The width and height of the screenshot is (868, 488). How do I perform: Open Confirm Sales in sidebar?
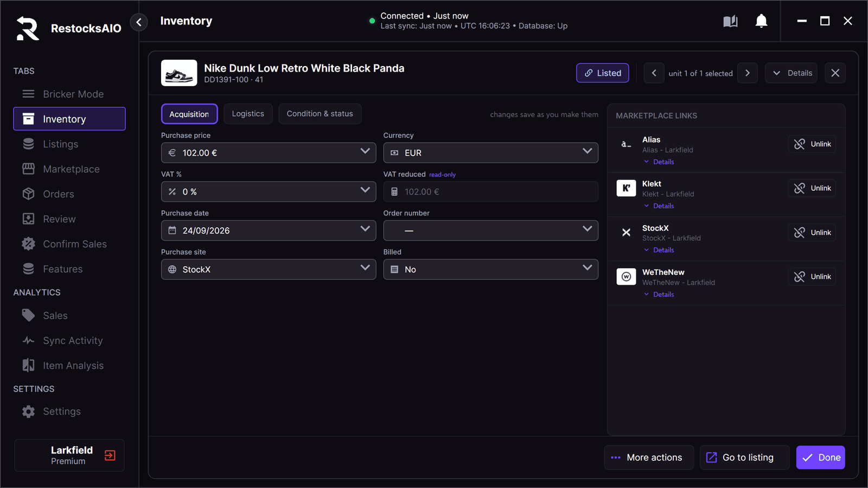[x=69, y=244]
